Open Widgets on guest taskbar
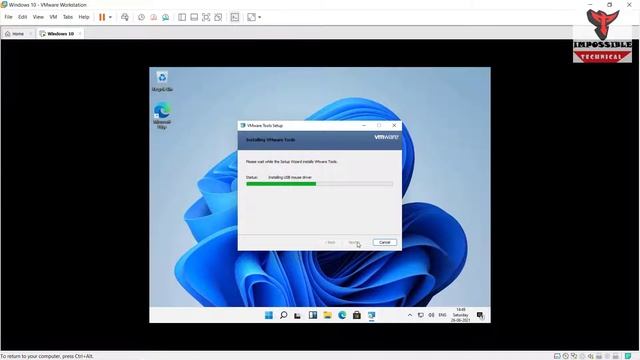This screenshot has height=360, width=640. click(x=313, y=315)
